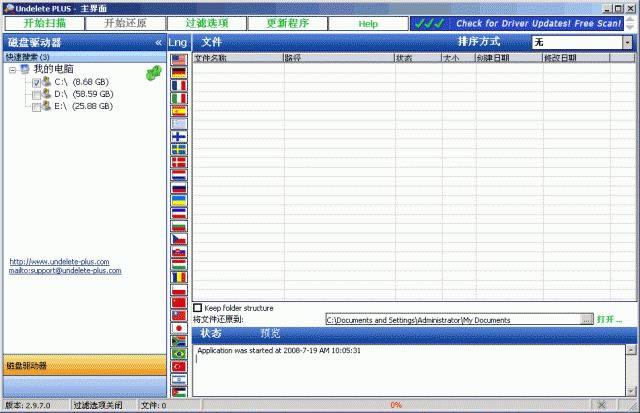This screenshot has width=640, height=413.
Task: Pick the Bulgarian flag language
Action: click(x=179, y=226)
